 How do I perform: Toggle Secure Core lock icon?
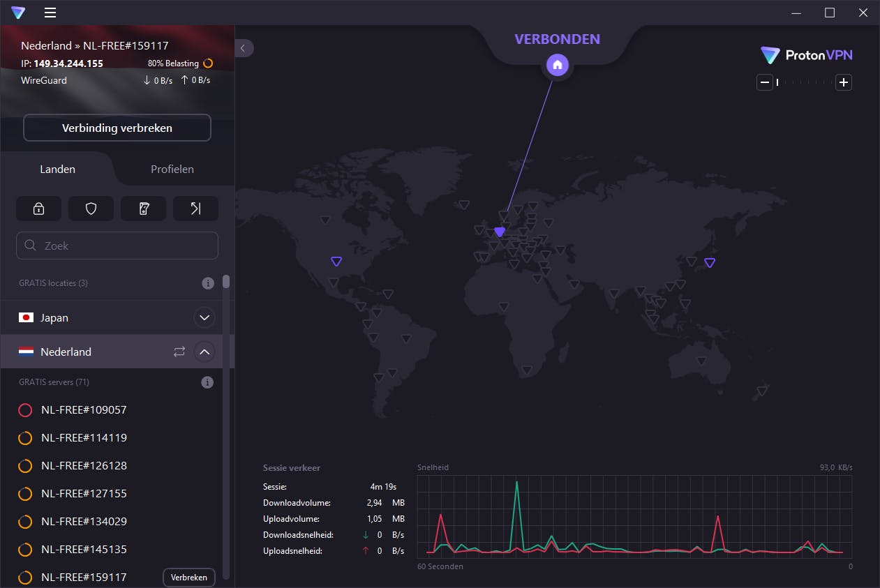click(39, 209)
